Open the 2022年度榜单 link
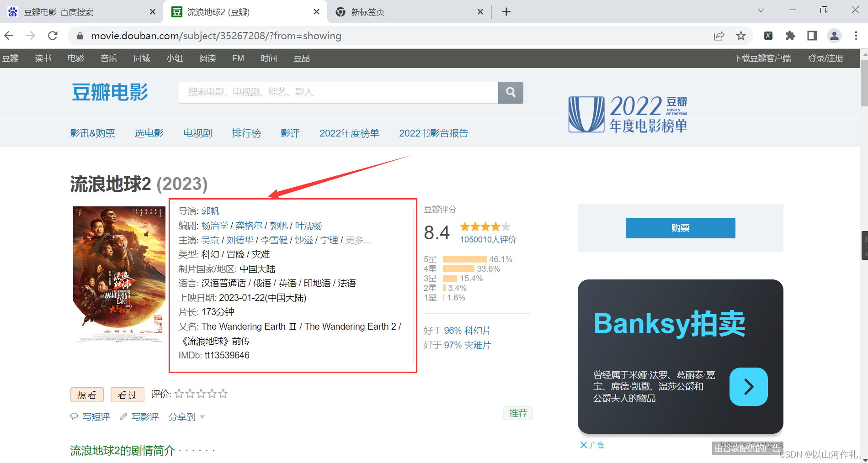Viewport: 868px width, 463px height. [350, 133]
